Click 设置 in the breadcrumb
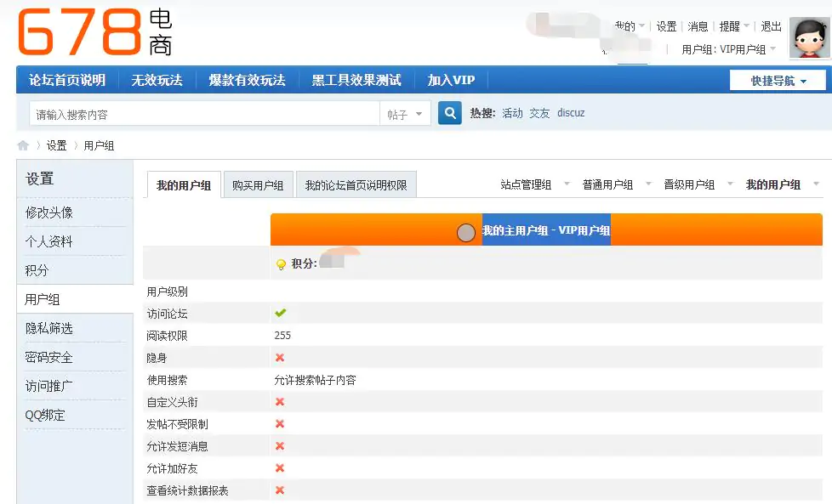 point(57,145)
